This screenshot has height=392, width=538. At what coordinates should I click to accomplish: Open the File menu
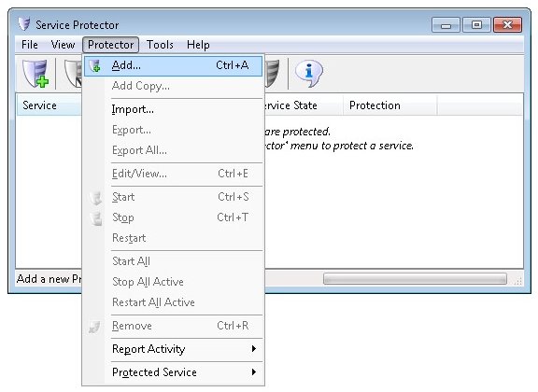click(30, 45)
